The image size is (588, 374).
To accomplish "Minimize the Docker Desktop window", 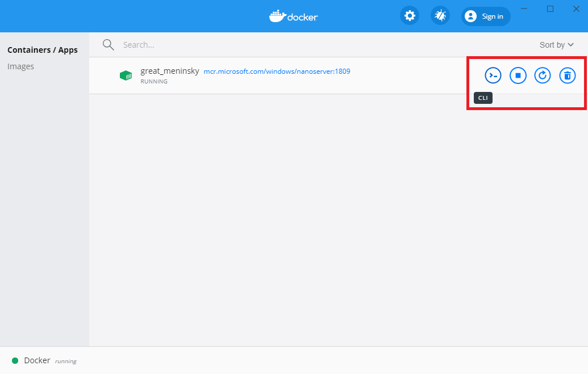I will (x=523, y=9).
